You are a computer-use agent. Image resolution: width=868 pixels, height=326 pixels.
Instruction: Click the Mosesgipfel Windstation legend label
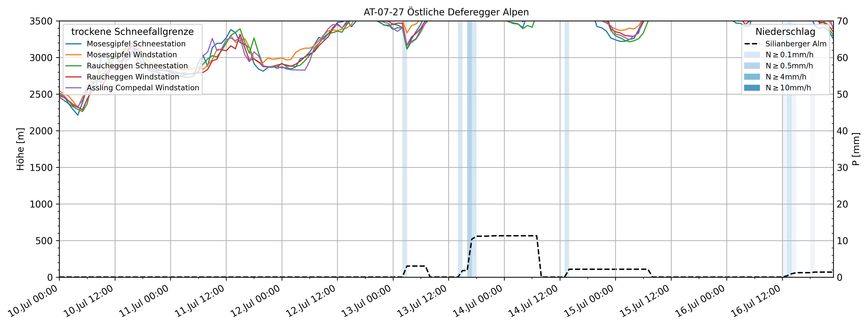point(131,55)
